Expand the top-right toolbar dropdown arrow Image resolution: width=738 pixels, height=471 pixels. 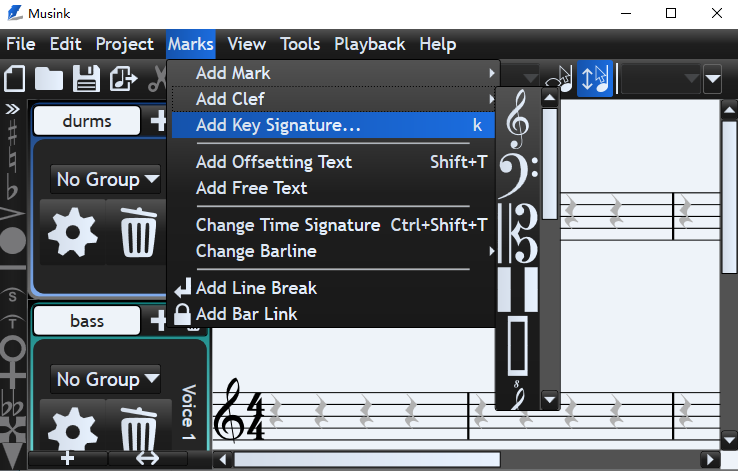click(x=712, y=78)
